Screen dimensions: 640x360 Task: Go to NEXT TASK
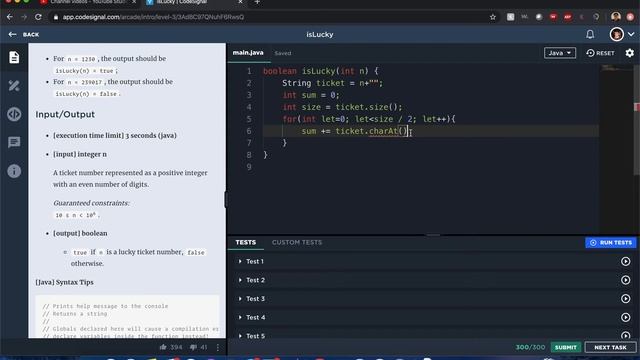coord(610,347)
